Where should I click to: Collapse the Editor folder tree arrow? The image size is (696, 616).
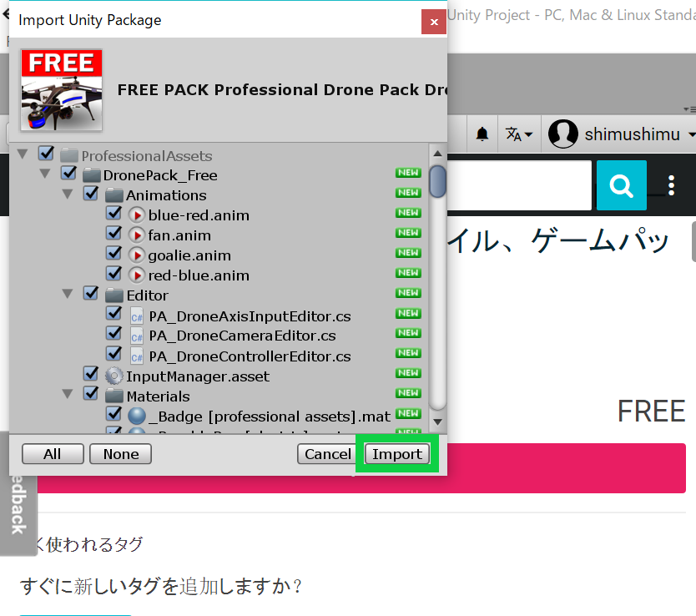[x=68, y=295]
